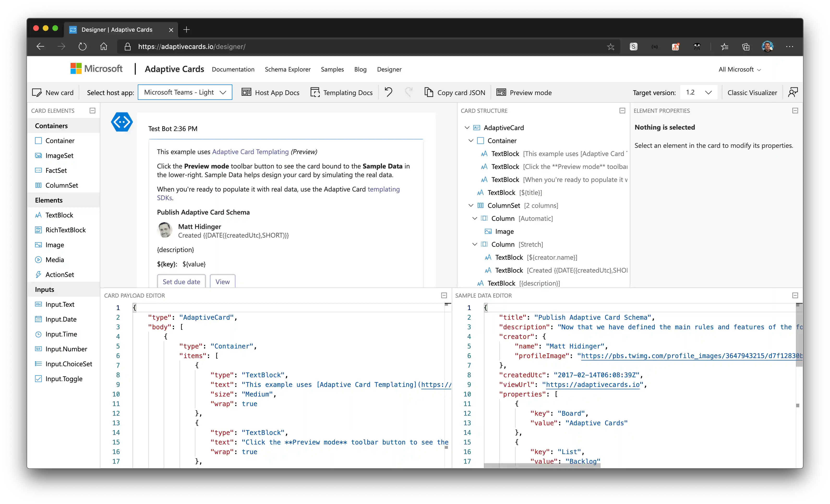This screenshot has width=830, height=504.
Task: Select the Input.Toggle element
Action: [64, 379]
